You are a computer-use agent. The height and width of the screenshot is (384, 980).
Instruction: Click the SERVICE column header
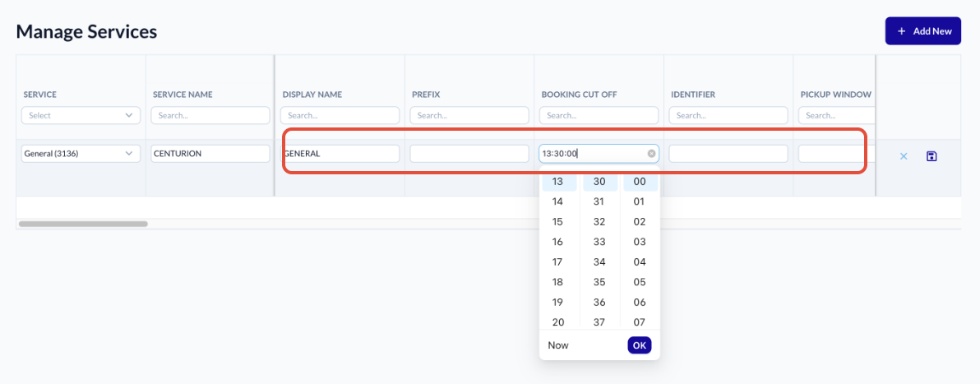pos(40,95)
